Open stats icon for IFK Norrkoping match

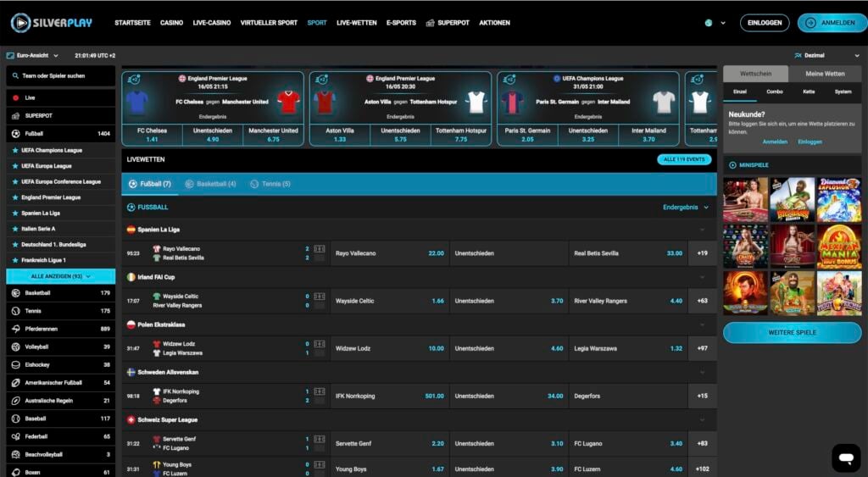coord(320,391)
